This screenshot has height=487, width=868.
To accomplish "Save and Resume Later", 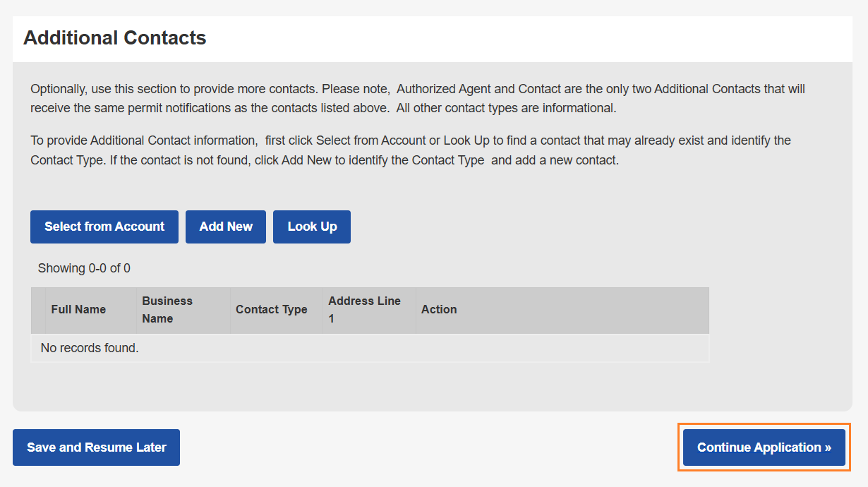I will click(96, 447).
